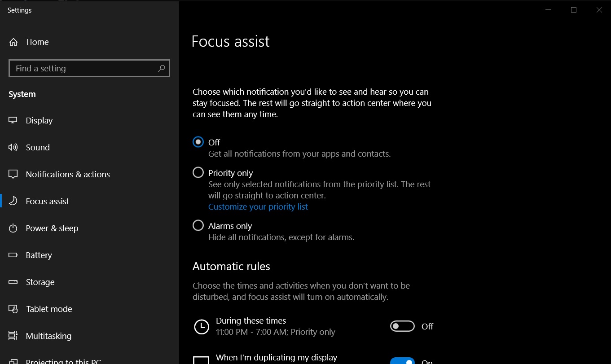Click the Multitasking icon
Screen dimensions: 611x364
(x=13, y=336)
